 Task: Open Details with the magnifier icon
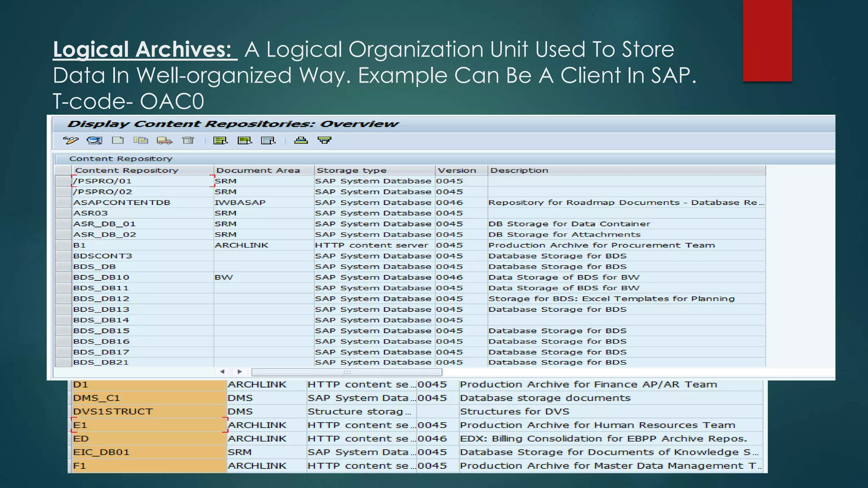pyautogui.click(x=95, y=140)
